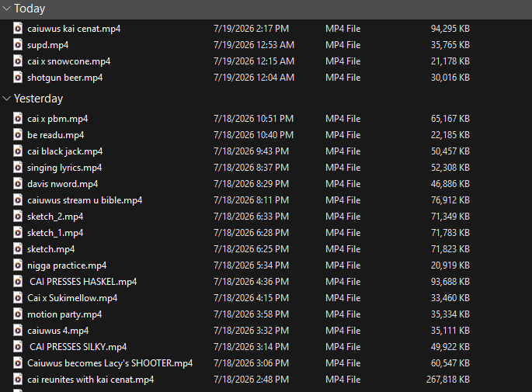Viewport: 532px width, 392px height.
Task: Click the Yesterday group header label
Action: click(x=38, y=99)
